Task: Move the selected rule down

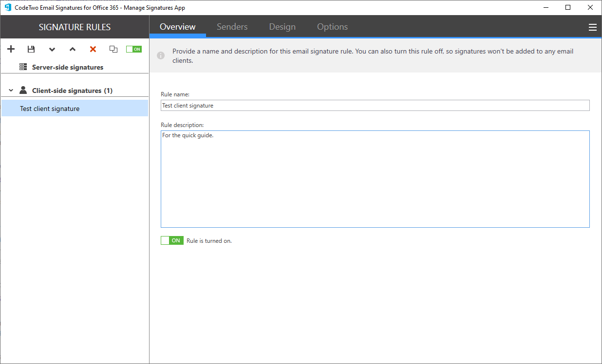Action: click(52, 50)
